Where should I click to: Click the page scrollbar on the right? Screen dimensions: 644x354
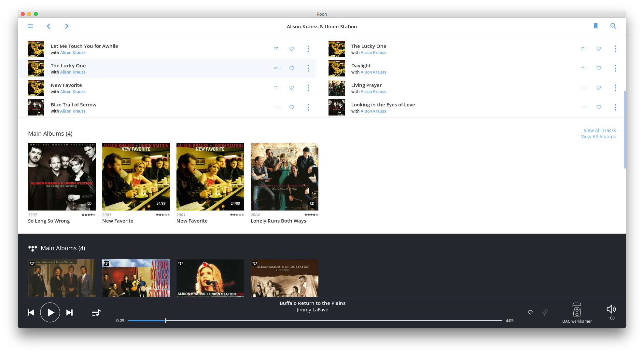[624, 129]
